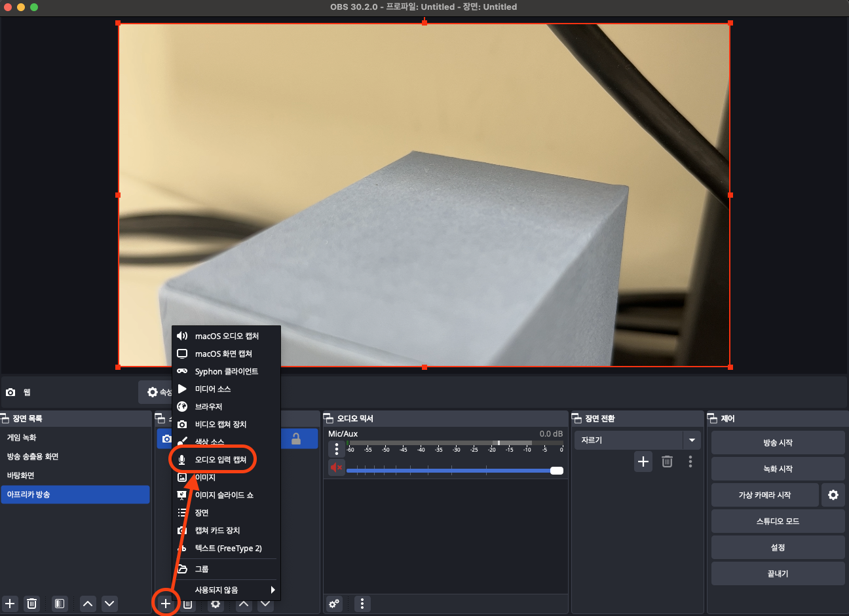Toggle lock on the selected source

point(296,439)
